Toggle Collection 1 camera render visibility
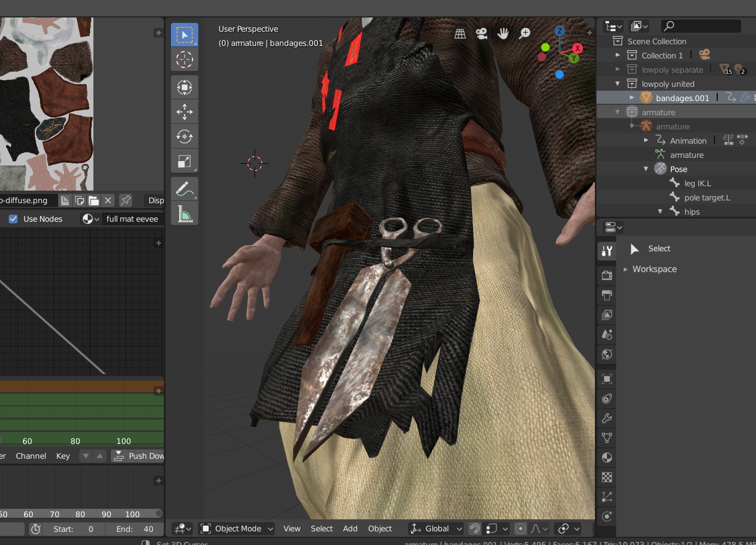756x545 pixels. [705, 55]
